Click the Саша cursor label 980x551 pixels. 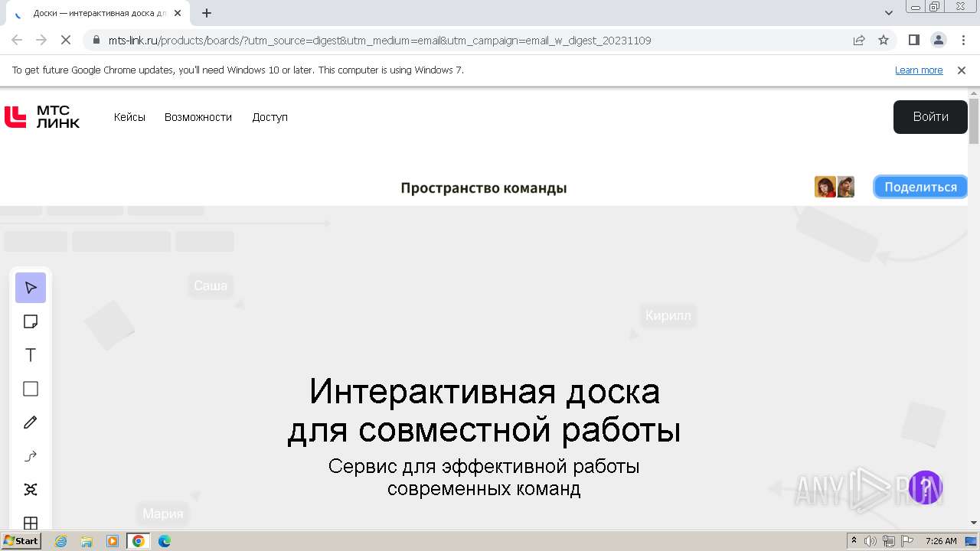(x=211, y=285)
